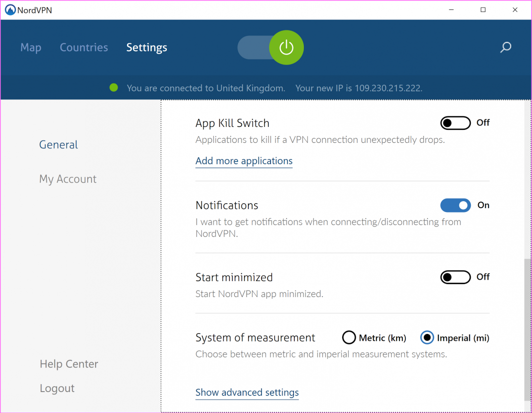Image resolution: width=532 pixels, height=413 pixels.
Task: Click the connected to United Kingdom status text
Action: coord(206,88)
